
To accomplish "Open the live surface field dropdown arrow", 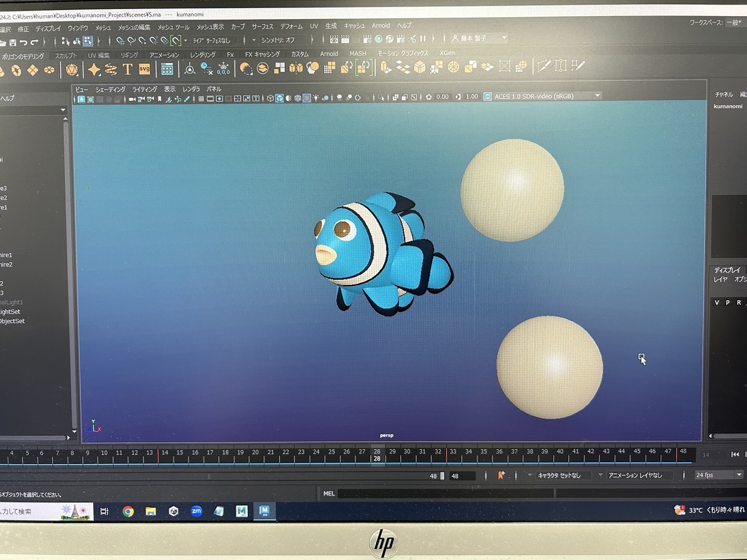I will [186, 40].
